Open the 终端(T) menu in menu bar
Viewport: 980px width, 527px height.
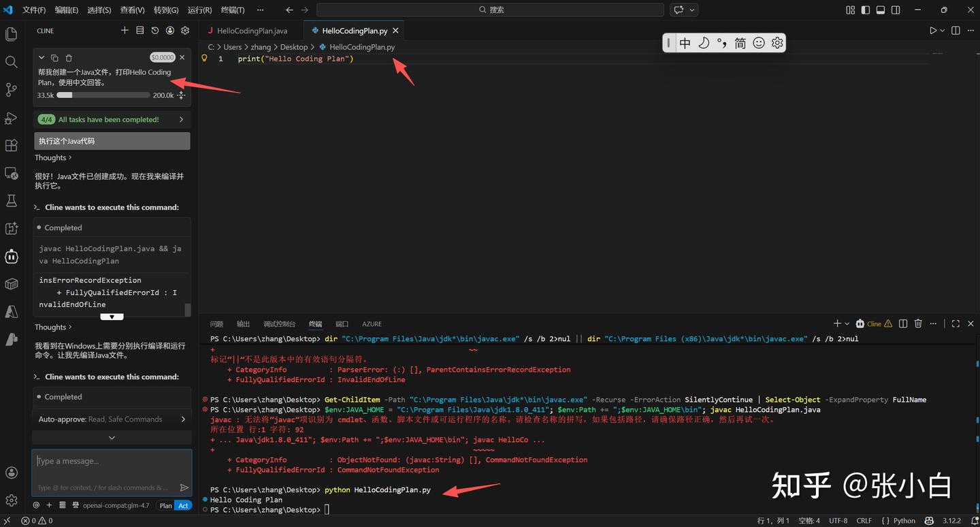point(233,10)
